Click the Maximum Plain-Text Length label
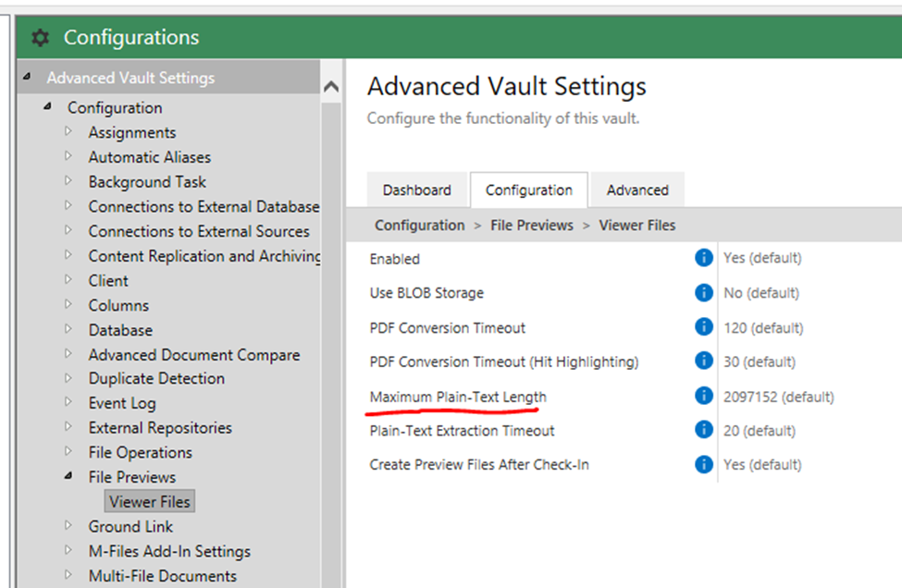The height and width of the screenshot is (588, 902). coord(458,397)
